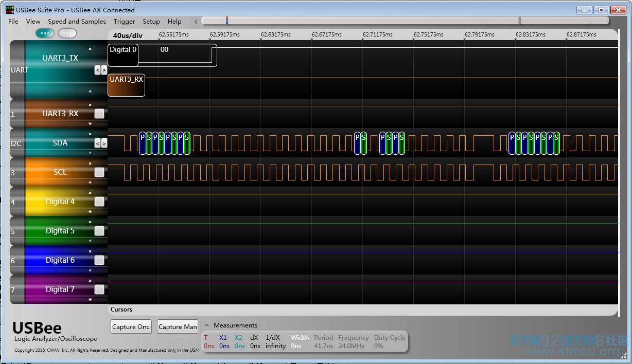Click the + icon on the UART3_RX channel row
Image resolution: width=632 pixels, height=364 pixels.
tap(90, 123)
